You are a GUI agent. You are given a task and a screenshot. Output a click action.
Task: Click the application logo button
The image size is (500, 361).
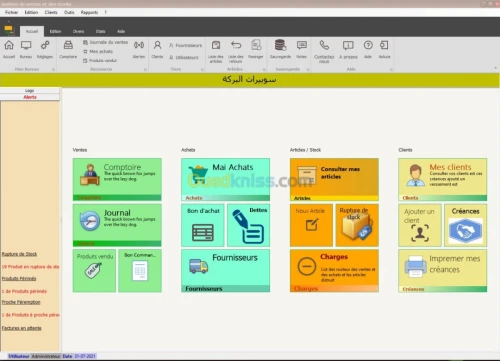click(x=9, y=30)
